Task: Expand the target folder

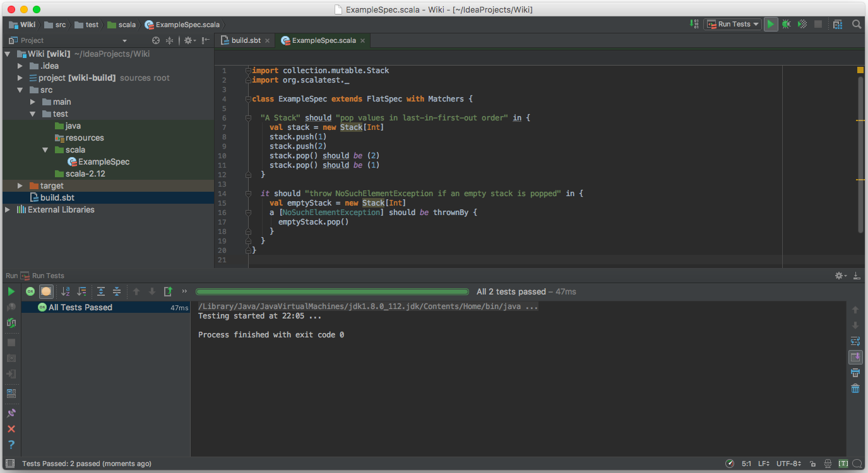Action: coord(20,185)
